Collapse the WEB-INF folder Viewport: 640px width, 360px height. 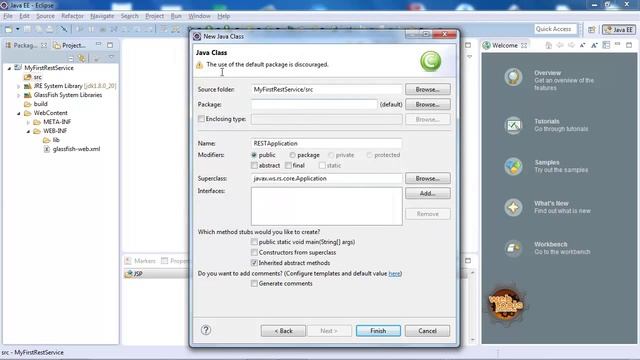point(28,131)
